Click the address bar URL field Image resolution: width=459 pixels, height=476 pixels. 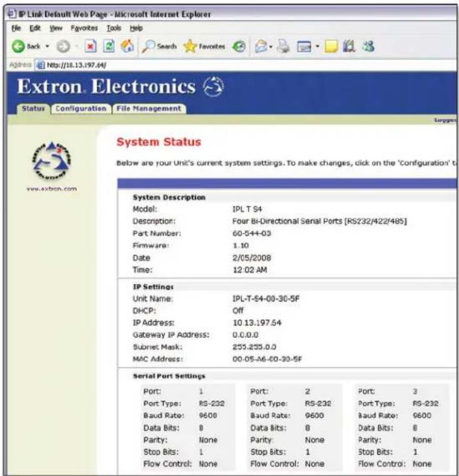tap(246, 65)
